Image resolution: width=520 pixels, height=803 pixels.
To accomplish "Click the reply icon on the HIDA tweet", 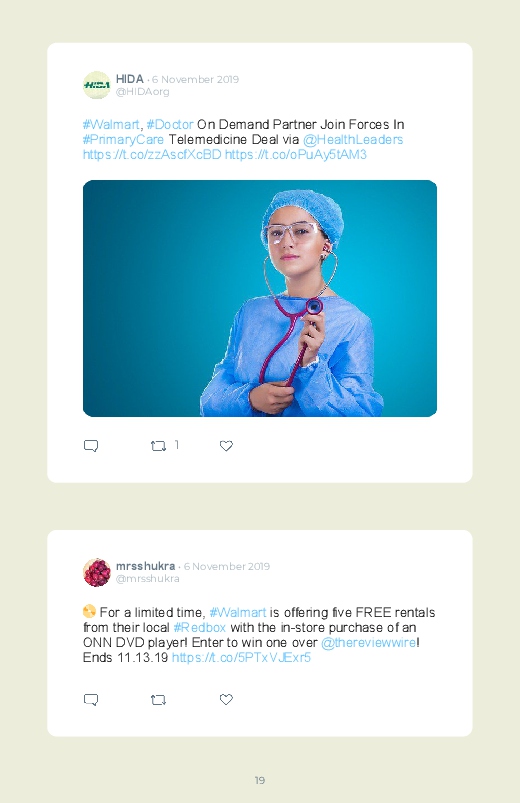I will 91,446.
